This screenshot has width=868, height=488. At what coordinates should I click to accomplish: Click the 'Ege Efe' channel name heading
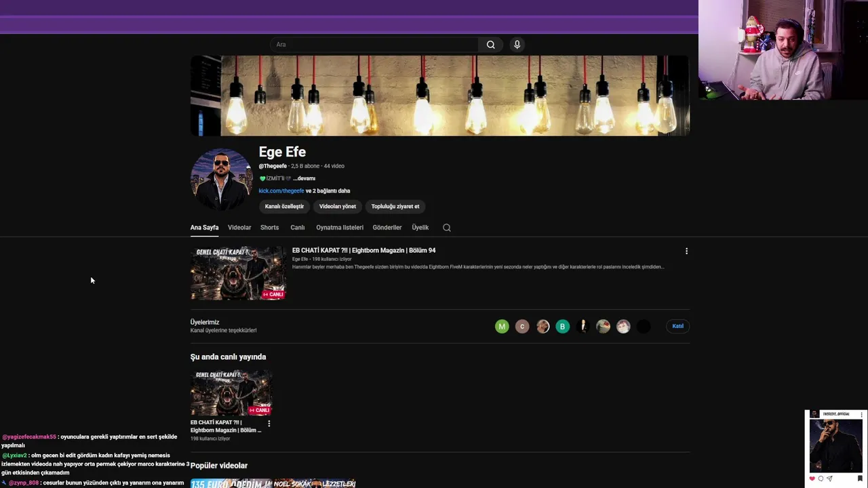[282, 152]
